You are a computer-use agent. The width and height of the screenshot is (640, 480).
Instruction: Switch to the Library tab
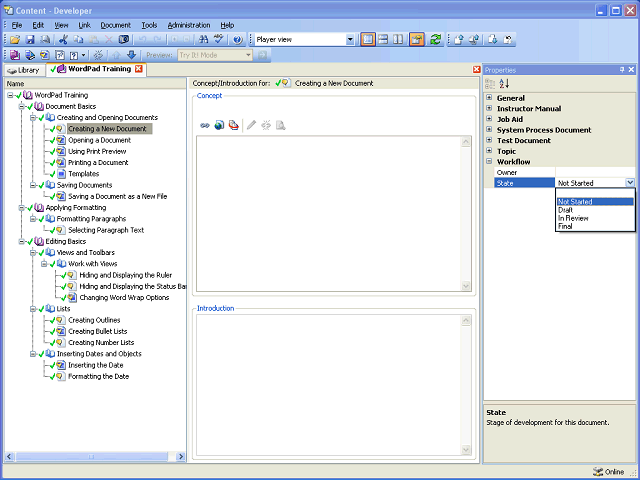pos(24,70)
